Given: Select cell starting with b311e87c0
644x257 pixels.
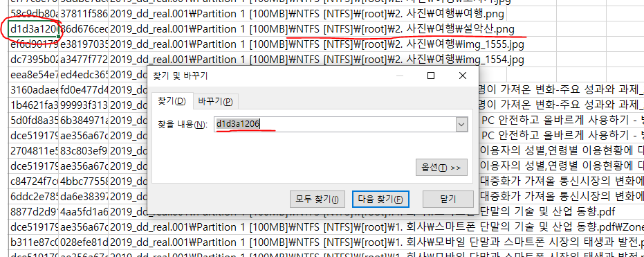Looking at the screenshot, I should click(x=34, y=242).
